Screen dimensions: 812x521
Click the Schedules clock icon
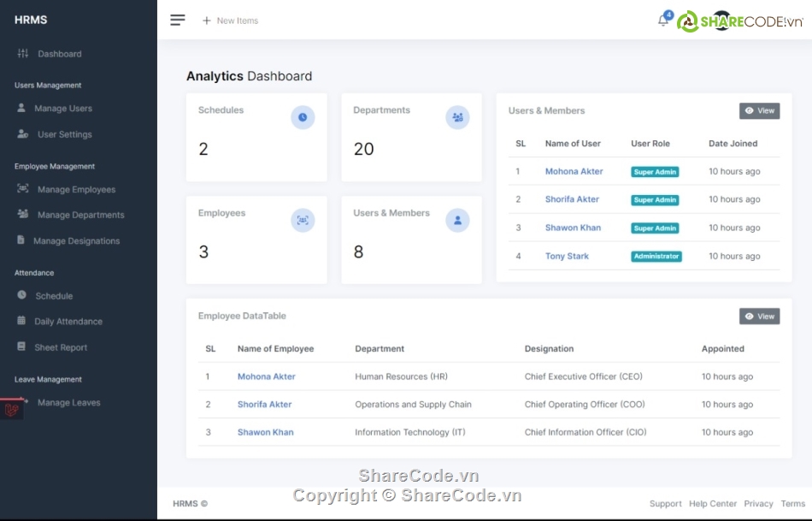[x=303, y=118]
